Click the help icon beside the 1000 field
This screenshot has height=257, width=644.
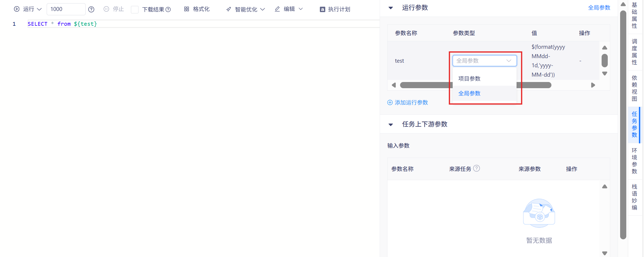[x=91, y=9]
